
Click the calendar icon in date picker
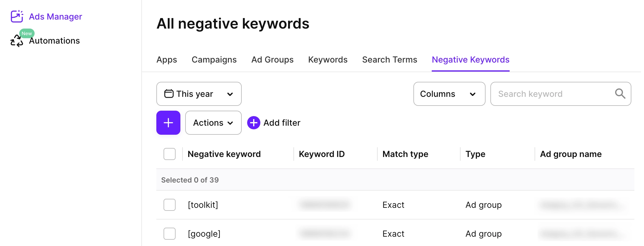[169, 94]
